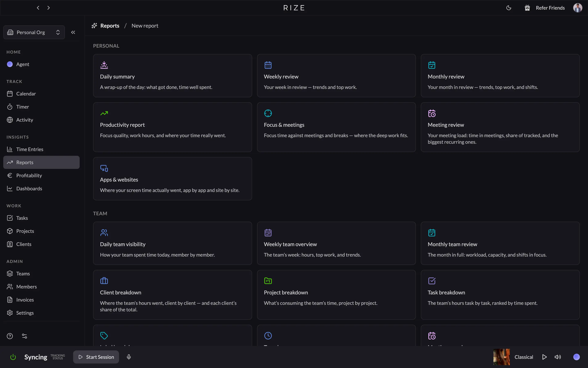Image resolution: width=588 pixels, height=368 pixels.
Task: Click the Weekly team overview calendar icon
Action: [x=268, y=233]
